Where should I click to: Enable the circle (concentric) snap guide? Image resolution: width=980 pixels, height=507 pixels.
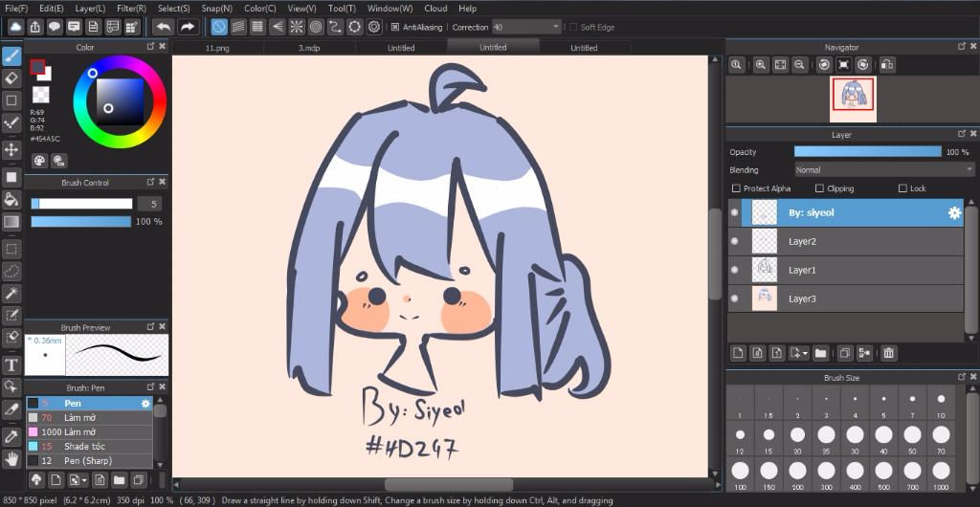coord(316,27)
